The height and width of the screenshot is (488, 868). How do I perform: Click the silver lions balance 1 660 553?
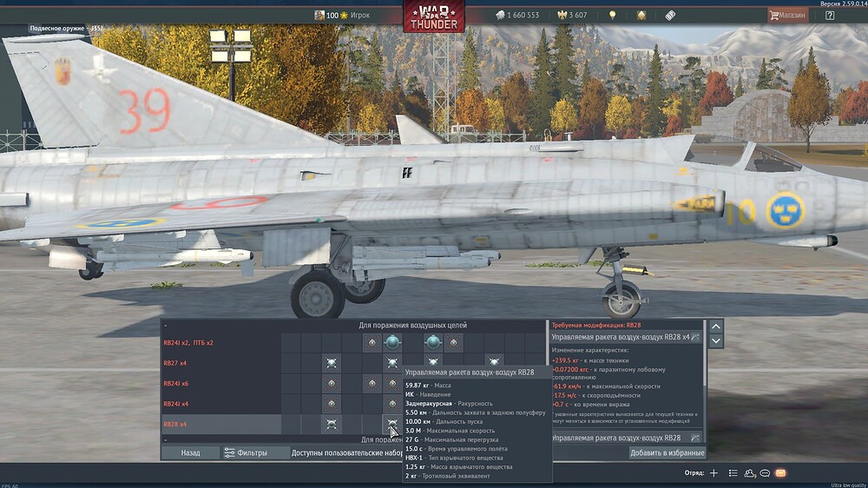[x=517, y=16]
